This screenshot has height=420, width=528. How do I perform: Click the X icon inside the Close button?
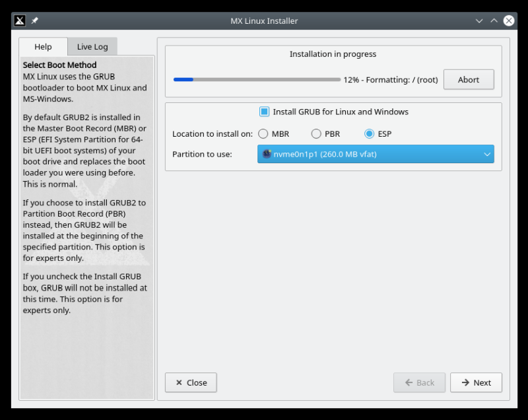click(179, 382)
